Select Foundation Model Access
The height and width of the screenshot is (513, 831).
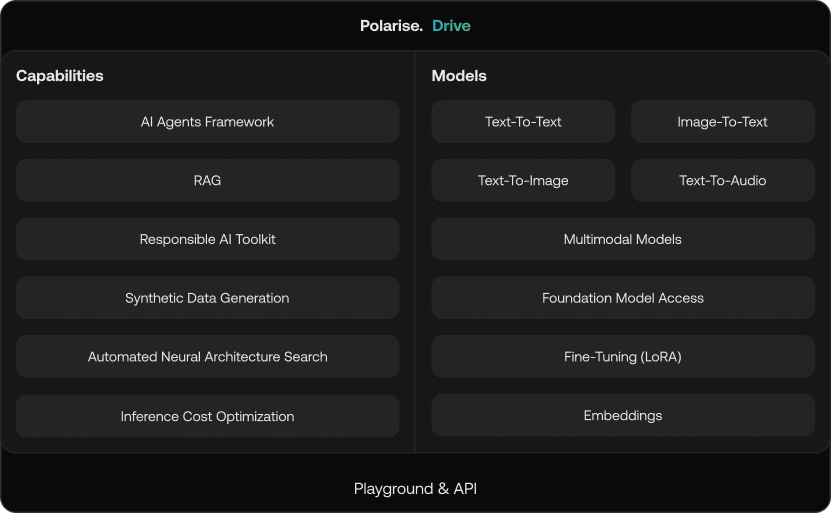tap(623, 298)
